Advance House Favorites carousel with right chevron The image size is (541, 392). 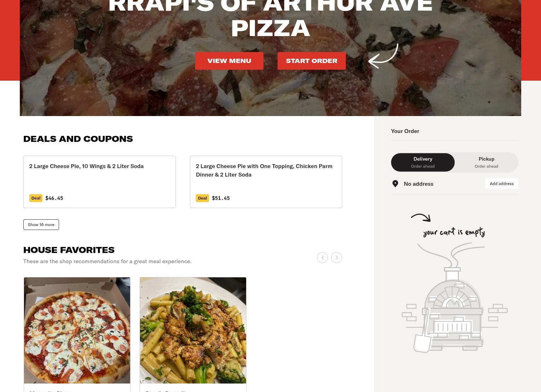[336, 258]
